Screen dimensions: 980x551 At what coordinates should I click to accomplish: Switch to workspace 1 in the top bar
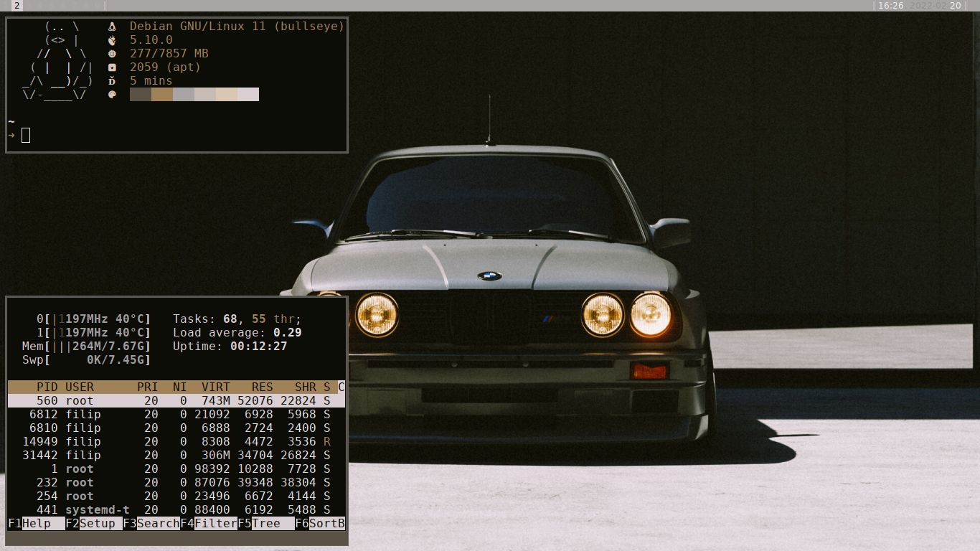6,5
